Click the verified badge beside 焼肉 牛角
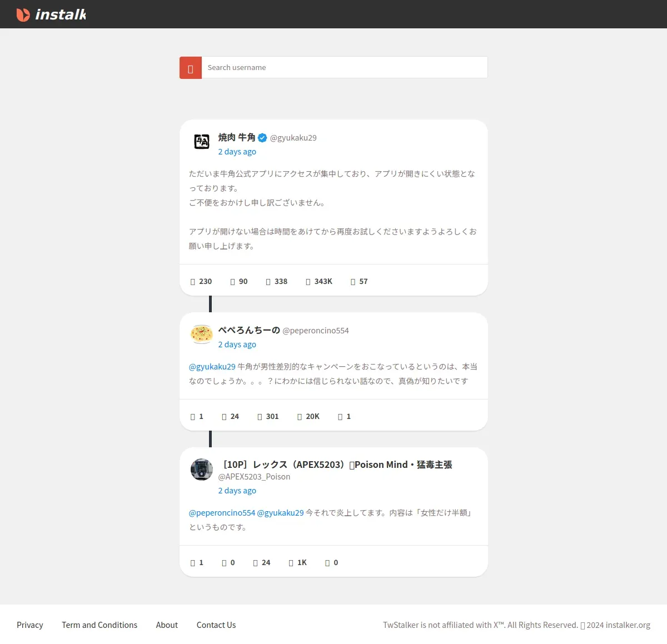Image resolution: width=667 pixels, height=644 pixels. click(x=262, y=138)
